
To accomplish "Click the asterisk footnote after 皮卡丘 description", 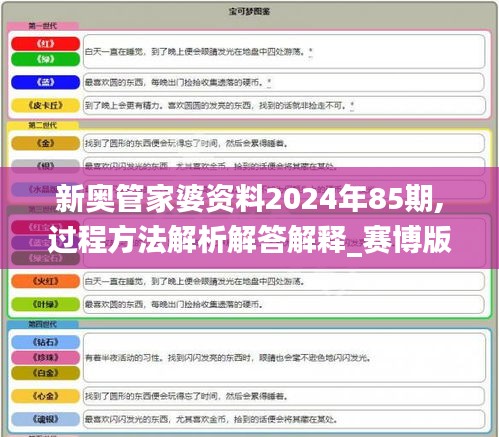I will click(352, 106).
